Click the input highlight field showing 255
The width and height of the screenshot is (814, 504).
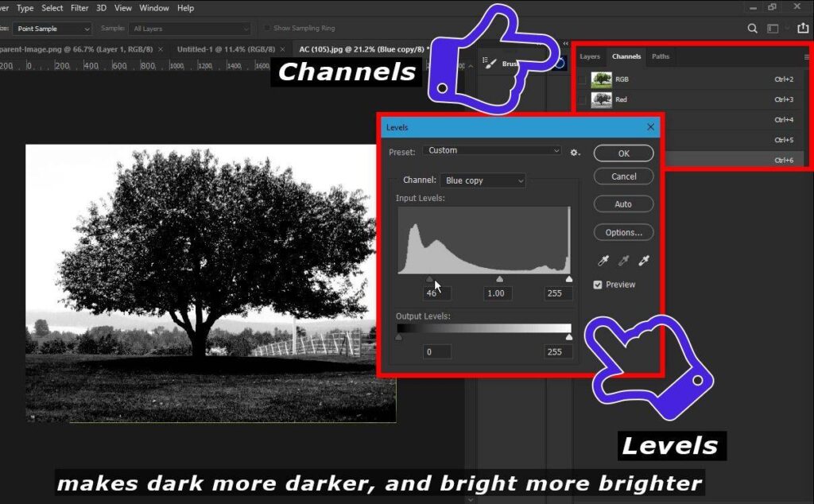(559, 293)
